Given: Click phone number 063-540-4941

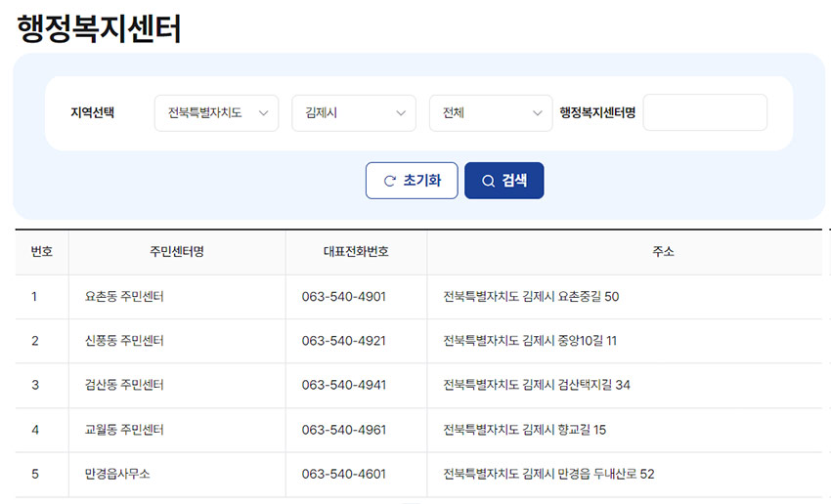Looking at the screenshot, I should tap(344, 385).
